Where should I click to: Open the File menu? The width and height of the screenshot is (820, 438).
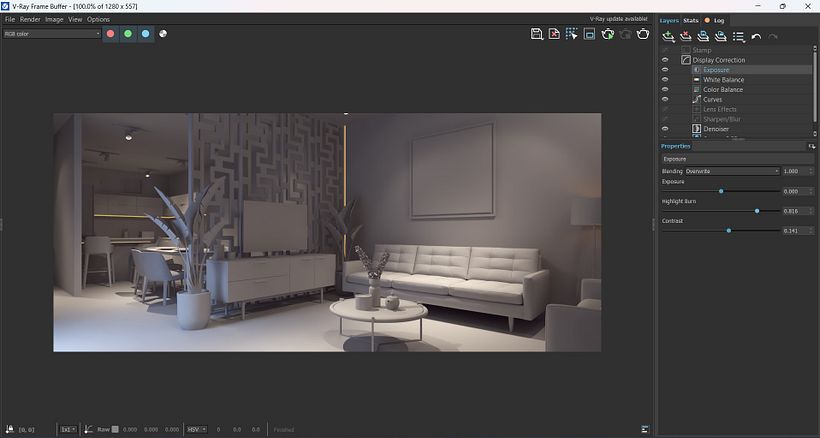click(x=10, y=19)
